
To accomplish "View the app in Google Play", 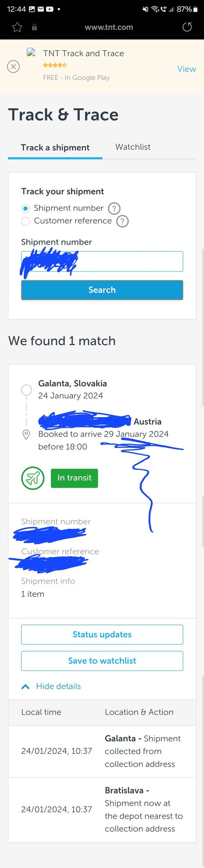I will pos(187,69).
